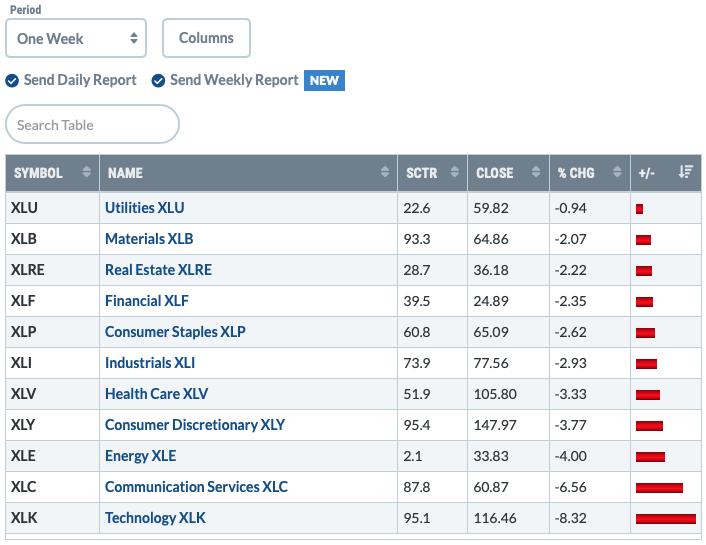Screen dimensions: 706x545
Task: Sort by NAME column sort arrows
Action: pos(385,172)
